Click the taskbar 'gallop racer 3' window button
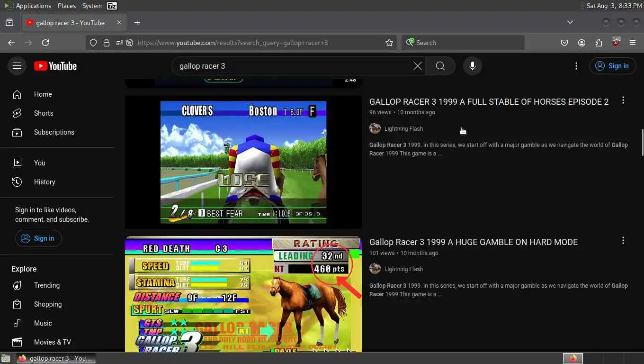644x364 pixels. pyautogui.click(x=55, y=358)
